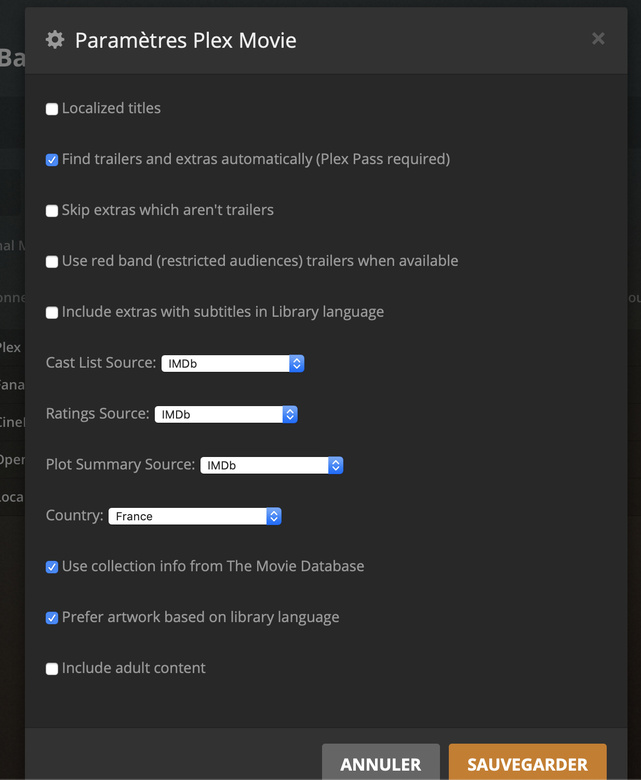The width and height of the screenshot is (641, 780).
Task: Change the Country dropdown from France
Action: pos(194,516)
